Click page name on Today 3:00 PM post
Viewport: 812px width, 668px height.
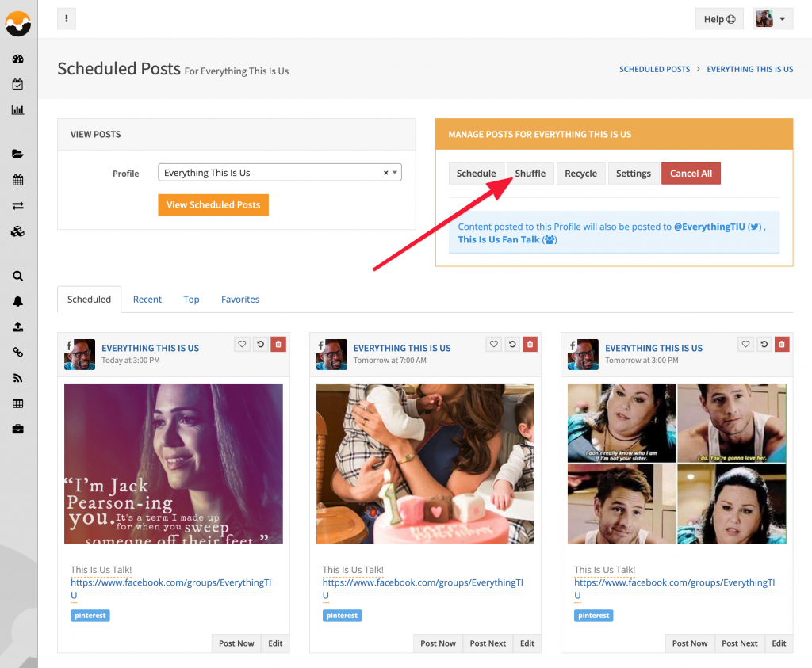click(150, 348)
